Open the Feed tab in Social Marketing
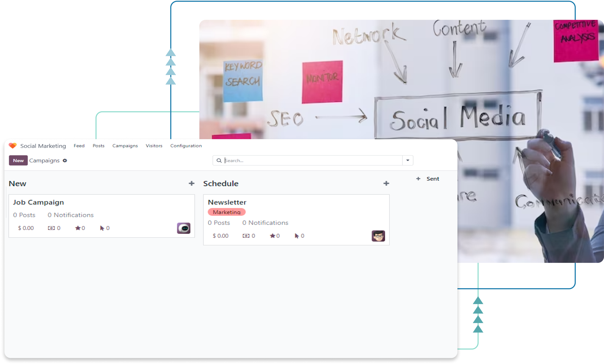 click(x=79, y=145)
